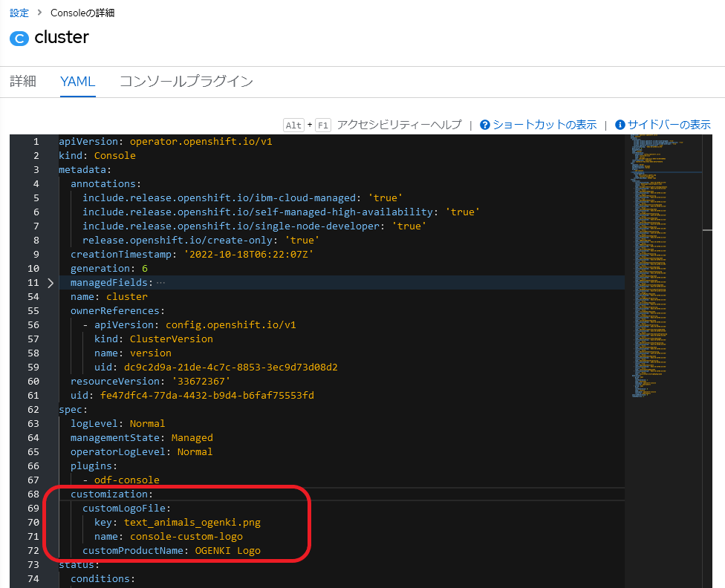Click the customProductName OGENKI Logo value
The height and width of the screenshot is (588, 725).
coord(227,551)
